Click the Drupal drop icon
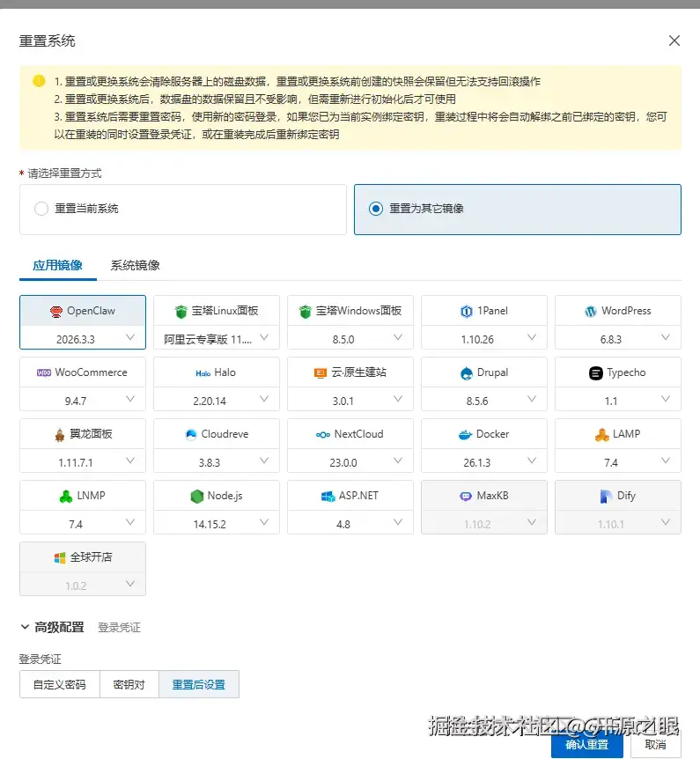The height and width of the screenshot is (759, 700). click(466, 373)
